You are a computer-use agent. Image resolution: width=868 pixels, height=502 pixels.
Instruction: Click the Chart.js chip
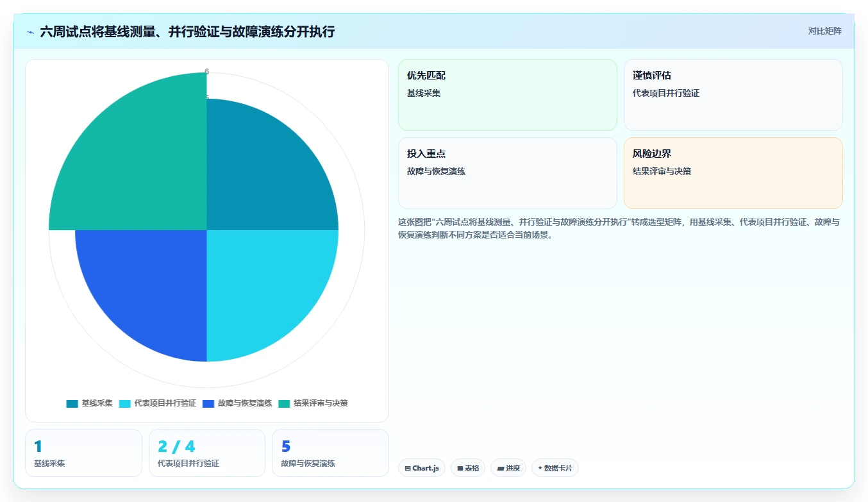tap(422, 468)
